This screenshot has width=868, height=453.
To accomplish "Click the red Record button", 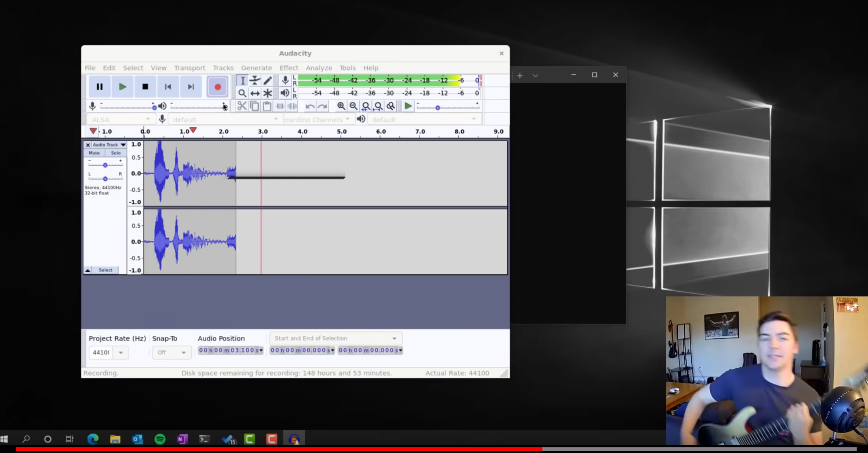I will tap(217, 87).
